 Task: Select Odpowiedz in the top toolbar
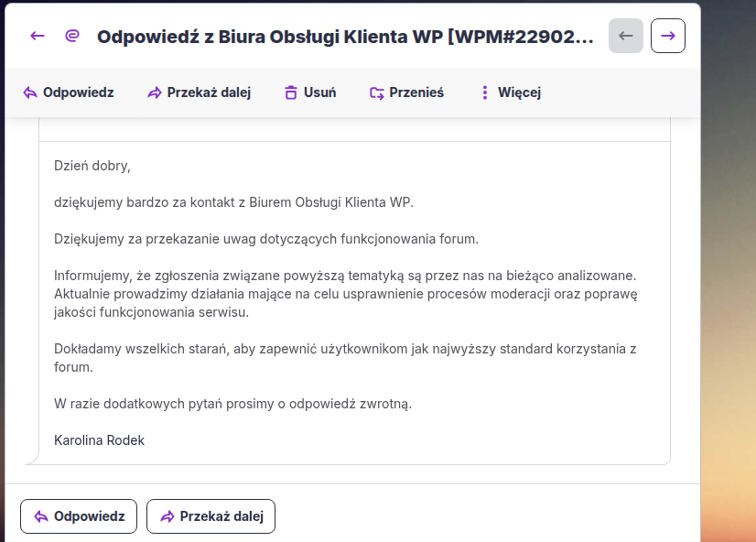point(79,92)
